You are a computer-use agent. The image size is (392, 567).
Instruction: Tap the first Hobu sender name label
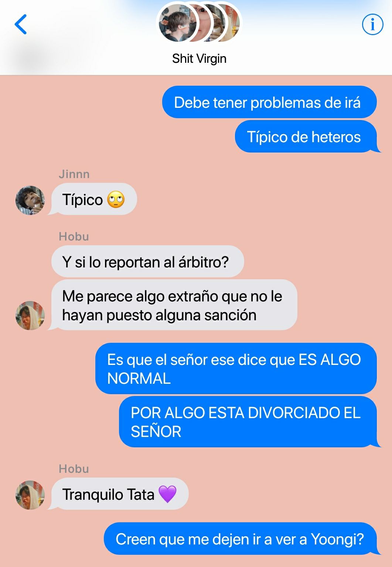(74, 236)
